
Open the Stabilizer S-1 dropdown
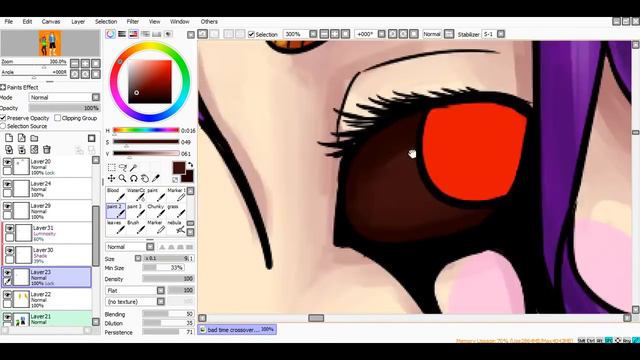coord(501,34)
